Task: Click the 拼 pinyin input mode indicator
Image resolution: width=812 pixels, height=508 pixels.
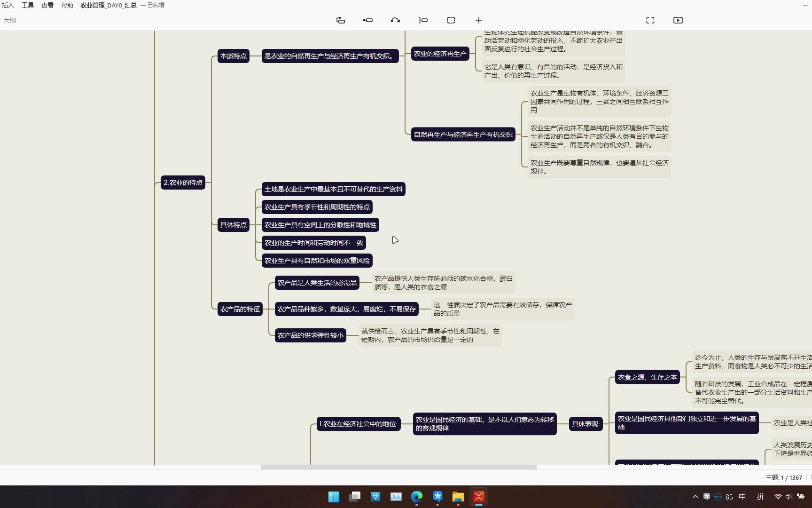Action: [760, 497]
